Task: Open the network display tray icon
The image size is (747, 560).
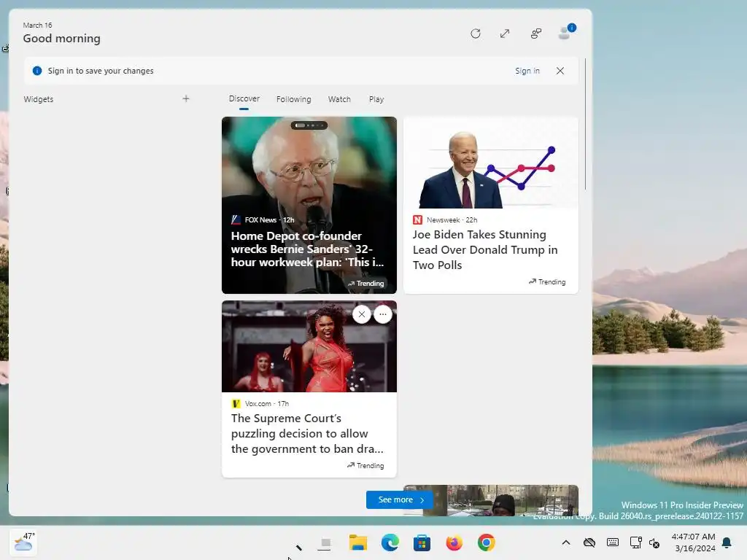Action: point(635,542)
